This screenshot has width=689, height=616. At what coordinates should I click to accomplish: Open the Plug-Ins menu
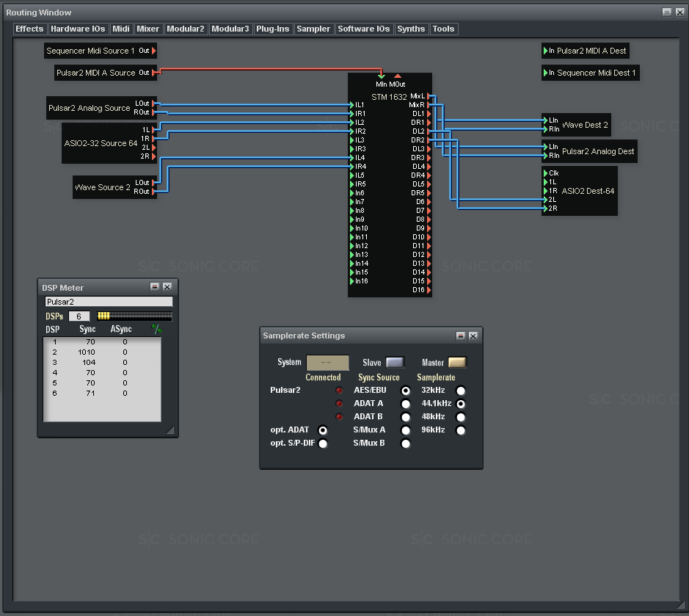coord(272,29)
